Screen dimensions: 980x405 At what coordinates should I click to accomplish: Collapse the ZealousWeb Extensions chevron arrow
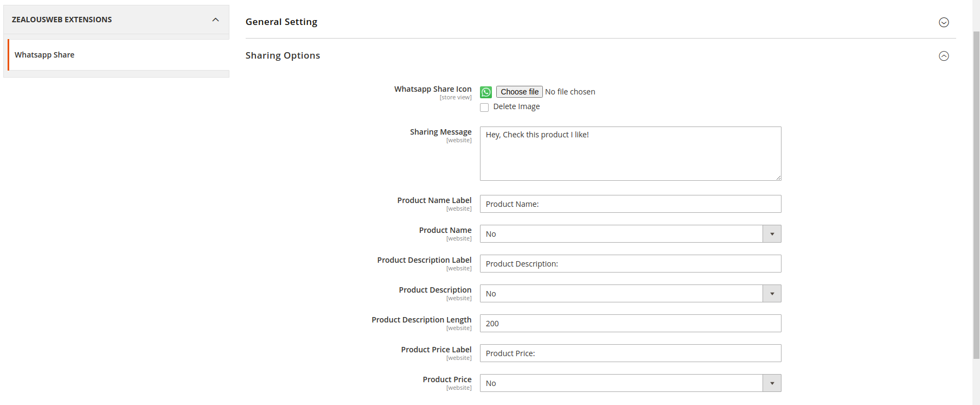(215, 20)
